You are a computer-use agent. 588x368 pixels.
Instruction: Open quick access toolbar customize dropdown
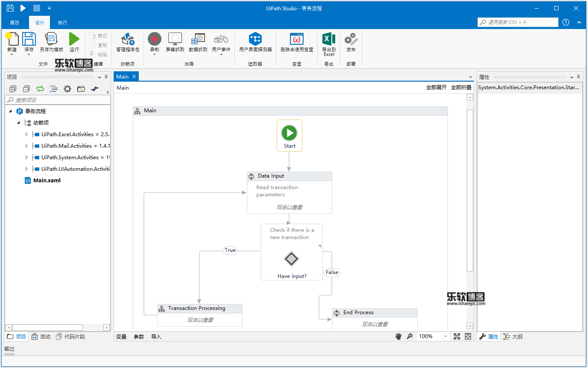(50, 8)
